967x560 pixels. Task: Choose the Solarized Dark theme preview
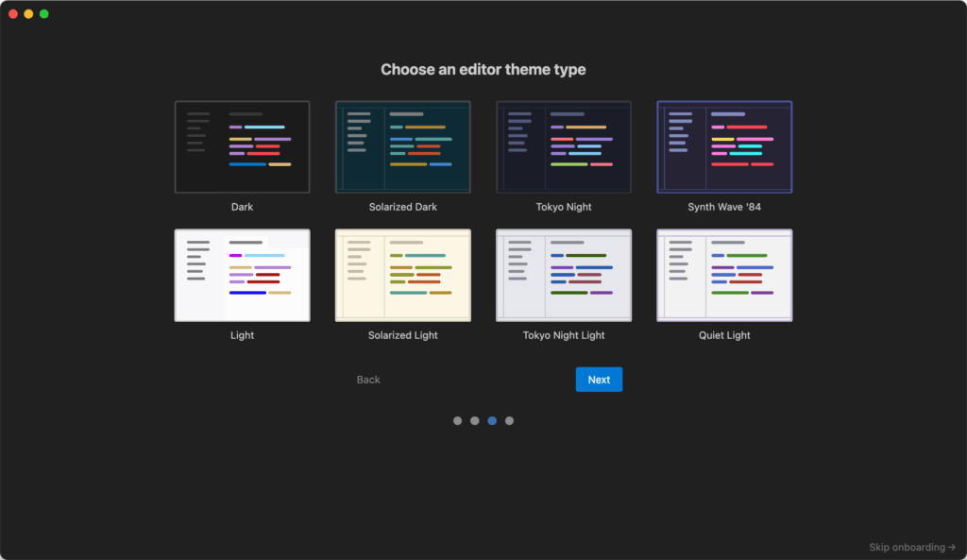click(x=402, y=146)
